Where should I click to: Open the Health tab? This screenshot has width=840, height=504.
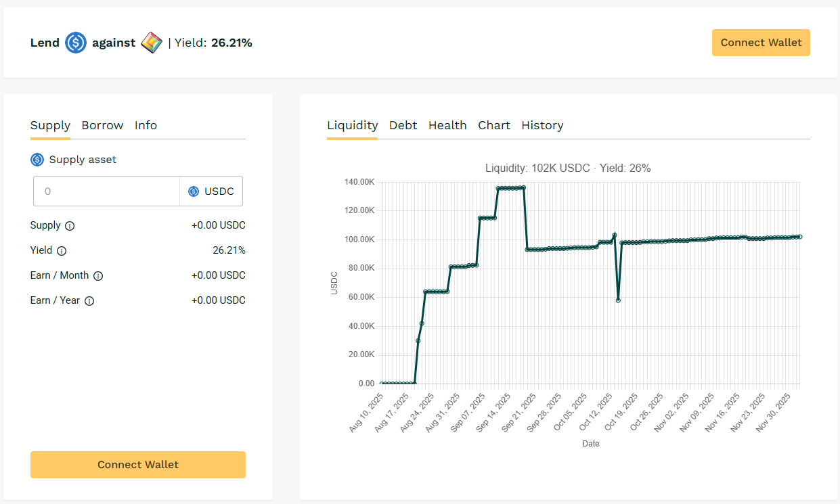click(x=447, y=125)
